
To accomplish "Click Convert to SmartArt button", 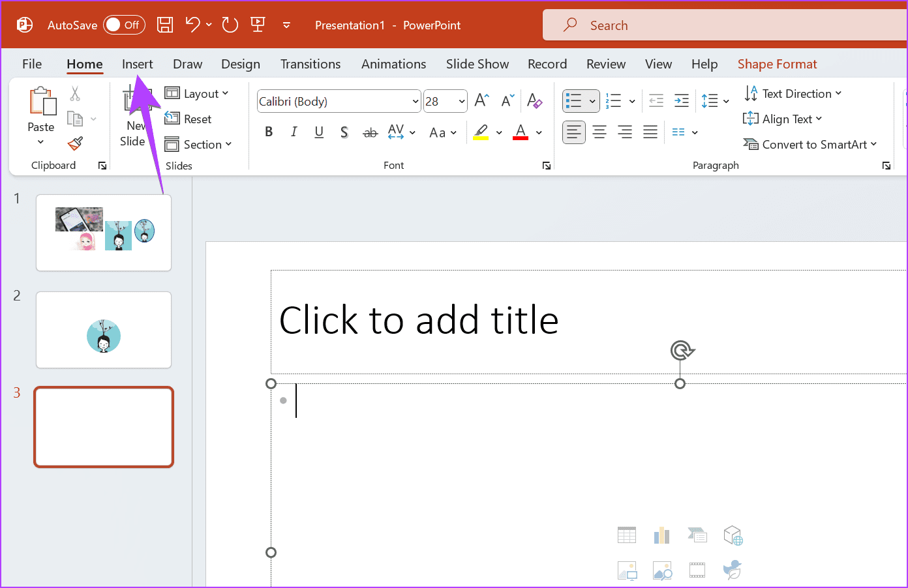I will pos(810,145).
